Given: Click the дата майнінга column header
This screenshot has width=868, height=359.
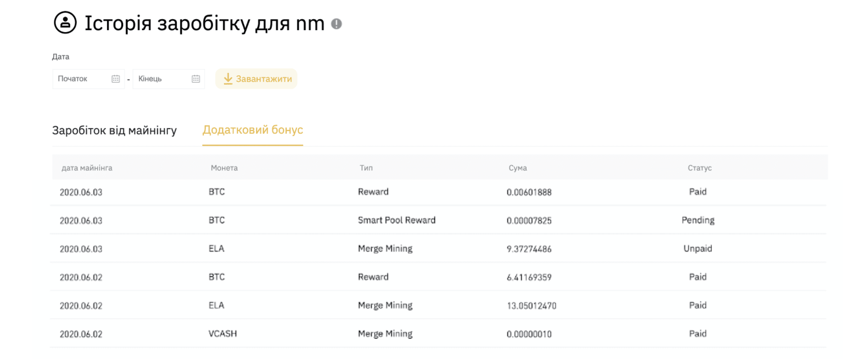Looking at the screenshot, I should pyautogui.click(x=87, y=168).
